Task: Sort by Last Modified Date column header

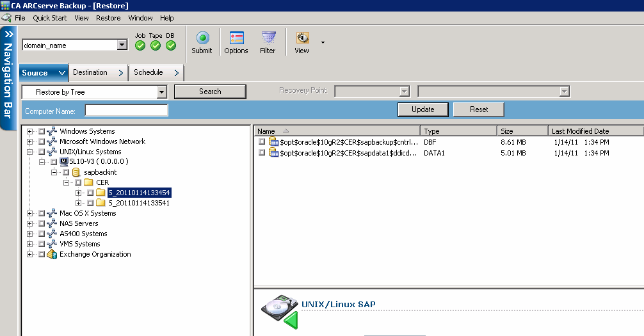Action: click(x=596, y=131)
